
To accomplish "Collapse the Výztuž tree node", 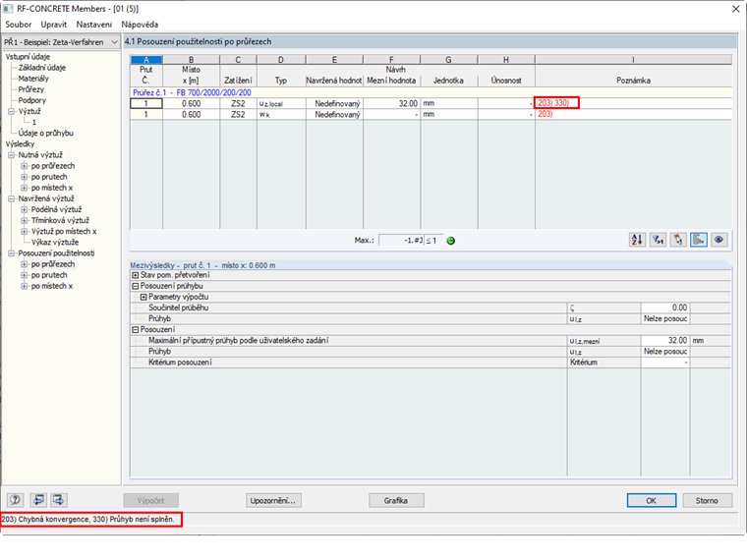I will coord(12,111).
